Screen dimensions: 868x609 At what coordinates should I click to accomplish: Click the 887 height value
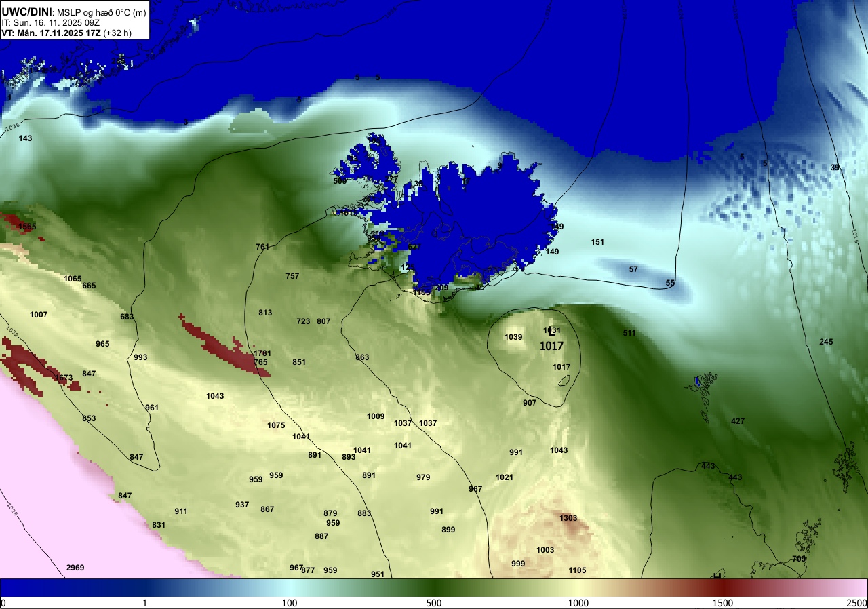[x=321, y=536]
